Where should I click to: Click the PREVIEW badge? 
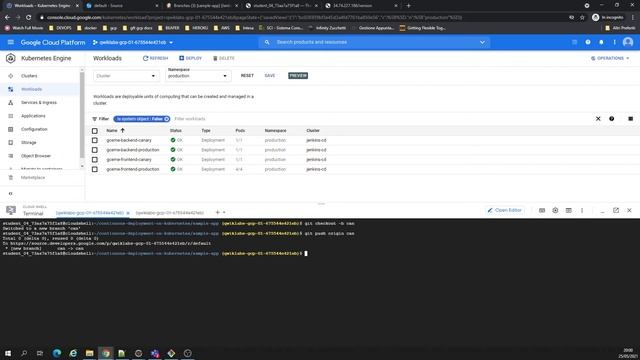(x=298, y=76)
